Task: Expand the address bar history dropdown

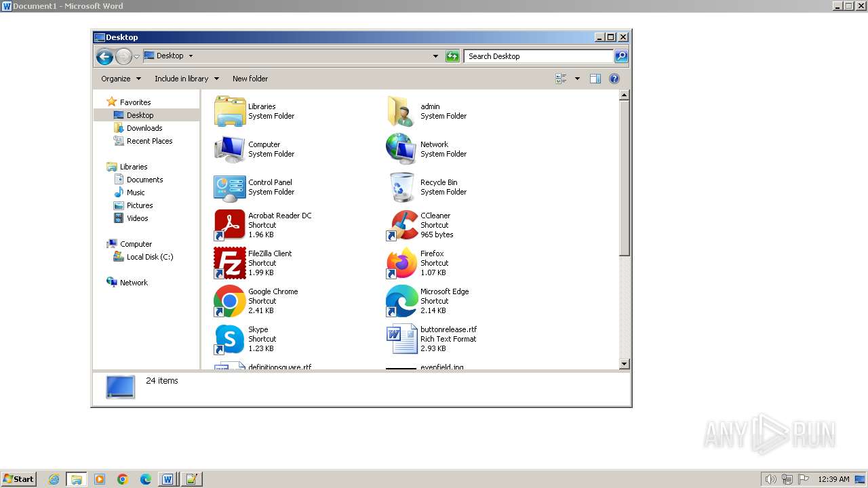Action: pyautogui.click(x=435, y=56)
